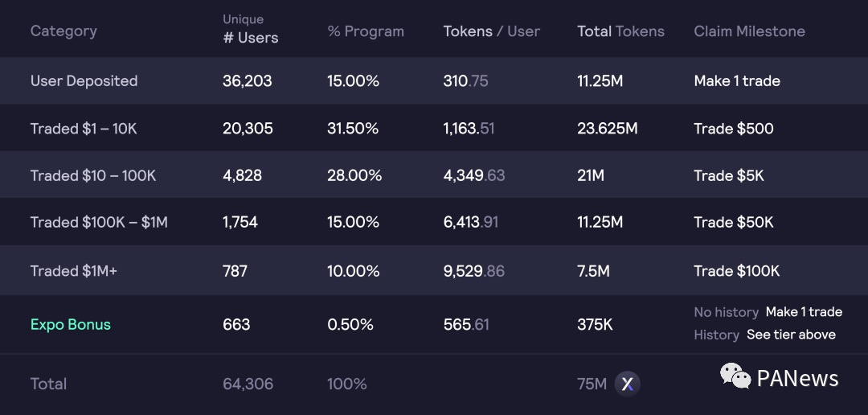Click the 20,305 users value
Image resolution: width=868 pixels, height=415 pixels.
(248, 129)
